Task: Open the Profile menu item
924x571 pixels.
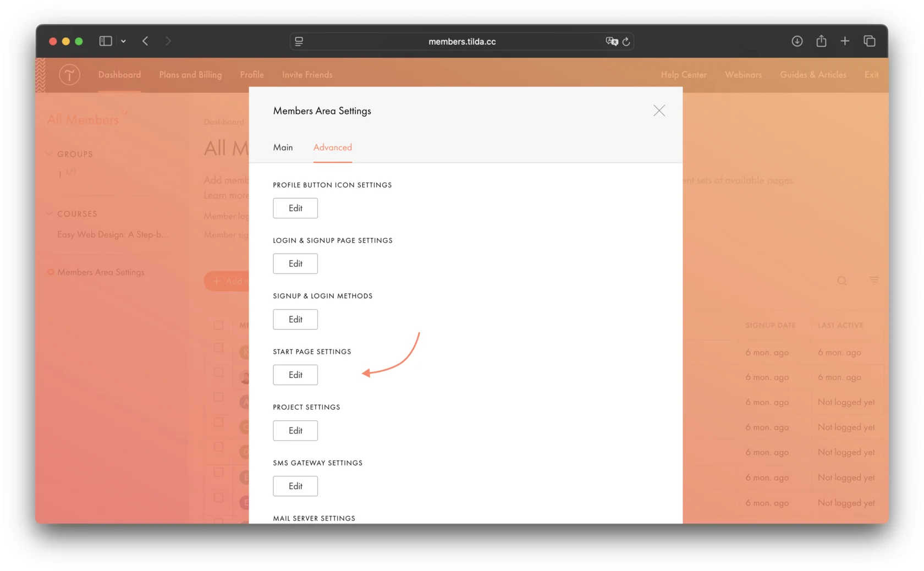Action: tap(252, 74)
